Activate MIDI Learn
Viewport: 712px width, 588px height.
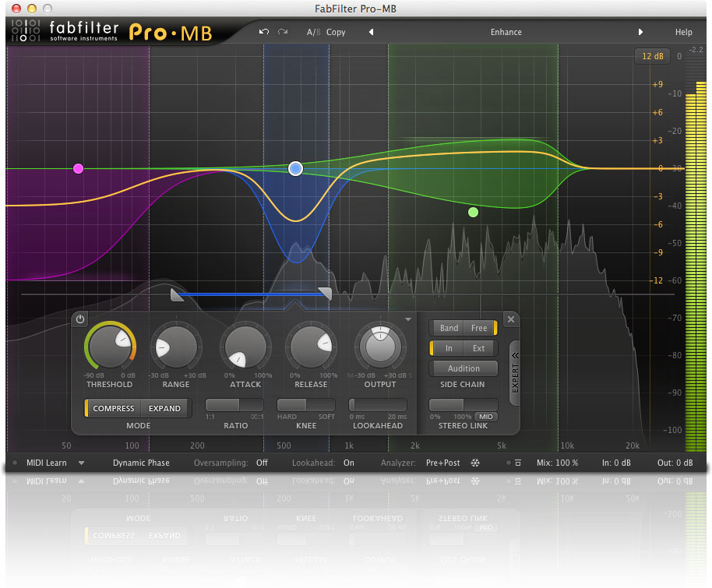tap(44, 463)
